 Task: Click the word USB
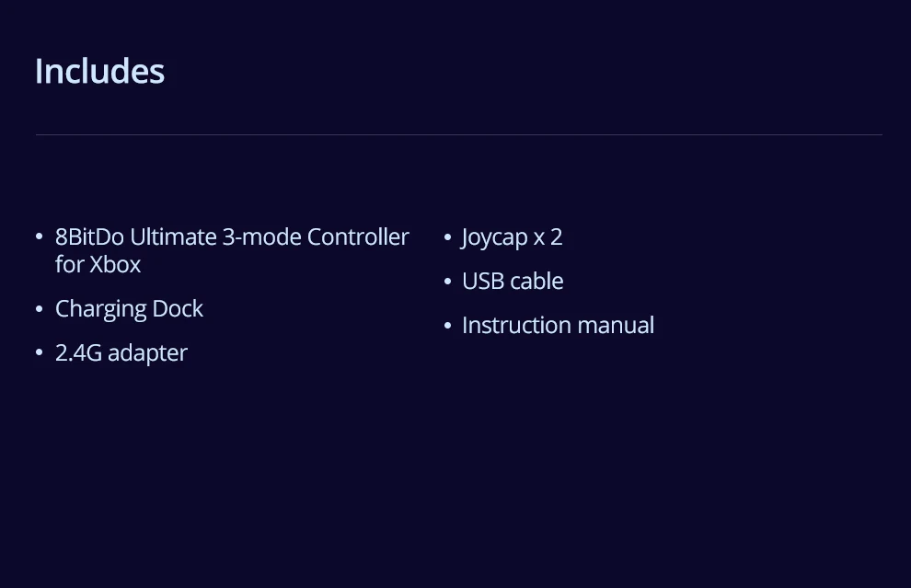pos(483,282)
